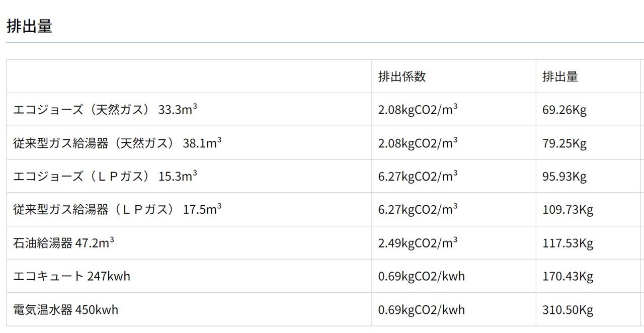Select the 310.50Kg emission value
This screenshot has height=333, width=644.
point(568,309)
